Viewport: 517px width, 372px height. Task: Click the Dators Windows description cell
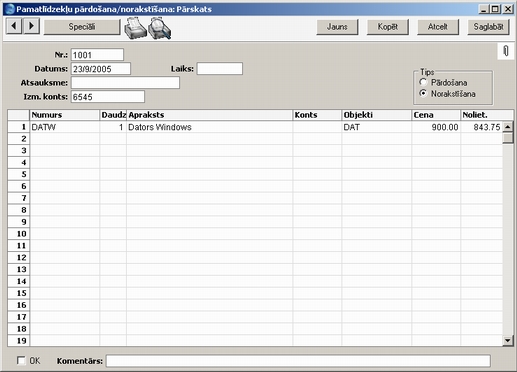coord(209,127)
